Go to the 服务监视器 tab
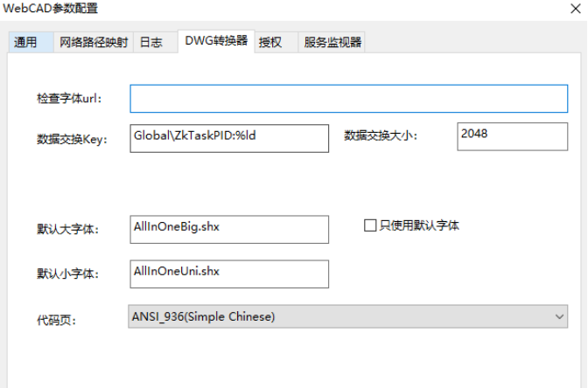Image resolution: width=588 pixels, height=388 pixels. [x=332, y=42]
